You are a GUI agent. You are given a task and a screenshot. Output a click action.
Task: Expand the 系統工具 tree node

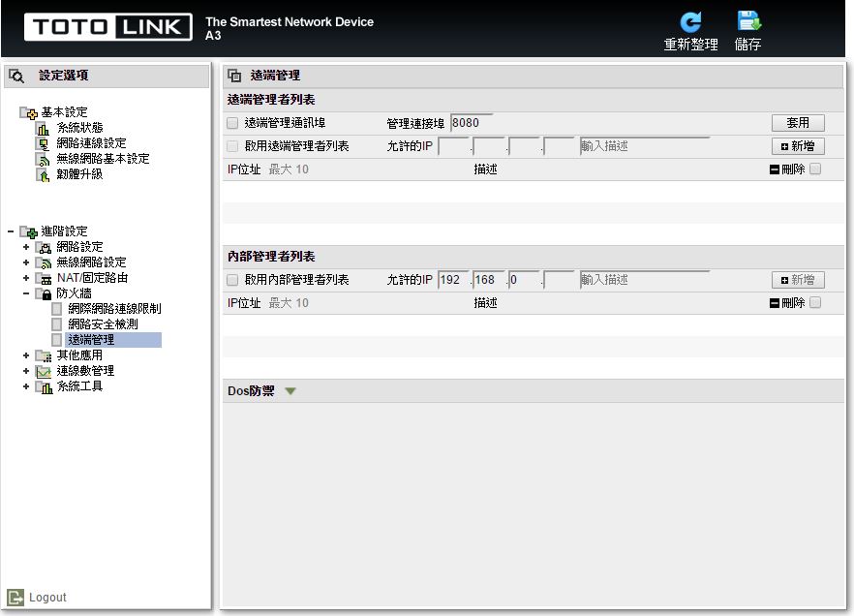click(25, 386)
